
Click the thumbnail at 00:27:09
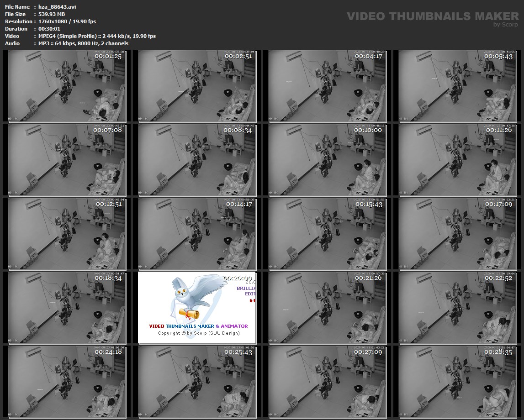[327, 382]
